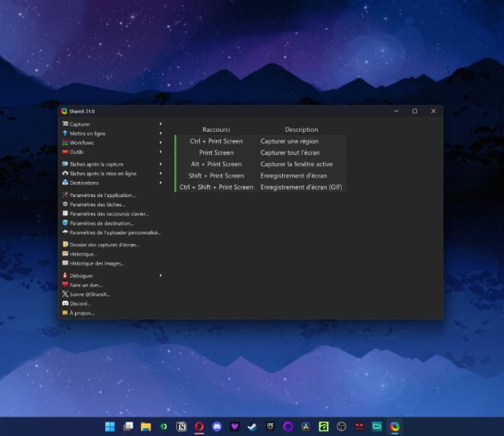Select the Enregistrement d'écran (GIF) row
Screen dimensions: 504x436
point(261,187)
